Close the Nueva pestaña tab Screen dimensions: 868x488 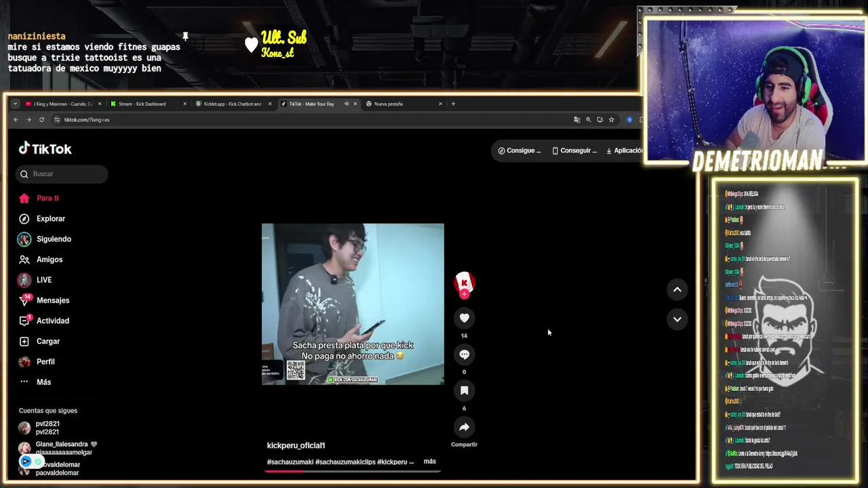click(x=440, y=104)
